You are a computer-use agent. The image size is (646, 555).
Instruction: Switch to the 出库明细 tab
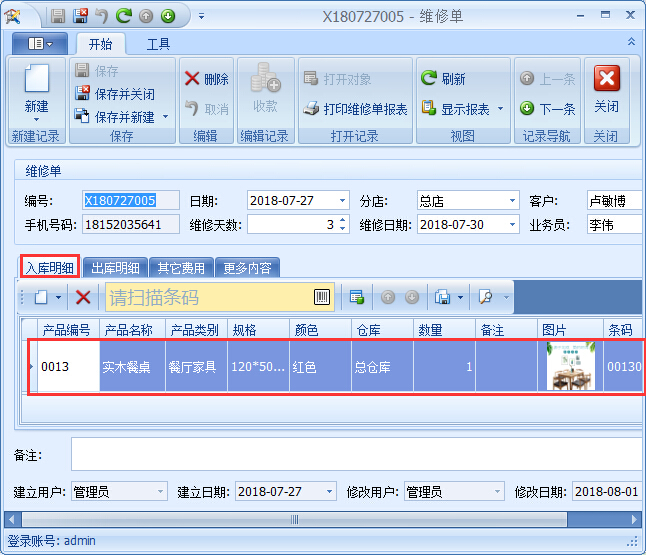tap(115, 267)
